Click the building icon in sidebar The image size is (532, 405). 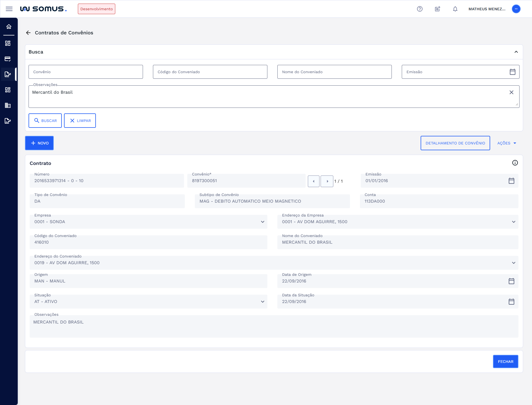(x=8, y=105)
